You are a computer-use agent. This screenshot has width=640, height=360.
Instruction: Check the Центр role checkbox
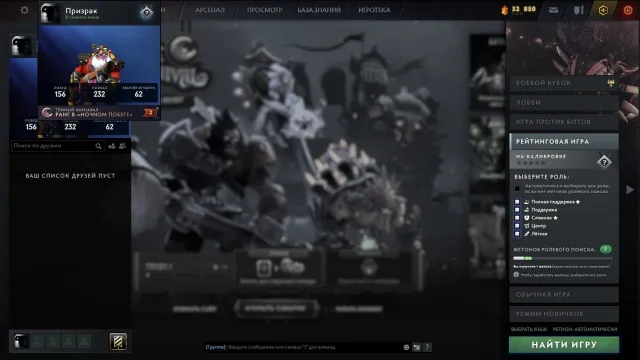517,226
